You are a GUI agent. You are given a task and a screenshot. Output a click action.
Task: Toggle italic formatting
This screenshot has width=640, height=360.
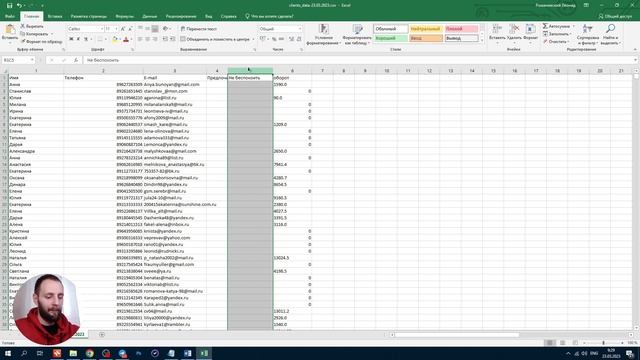click(x=78, y=39)
